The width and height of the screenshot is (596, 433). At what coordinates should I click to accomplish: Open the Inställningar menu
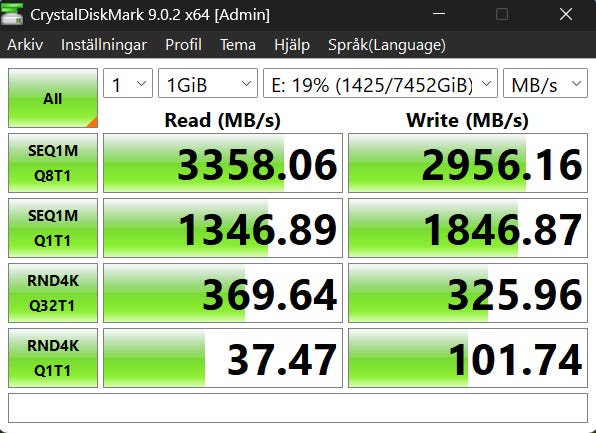click(104, 45)
